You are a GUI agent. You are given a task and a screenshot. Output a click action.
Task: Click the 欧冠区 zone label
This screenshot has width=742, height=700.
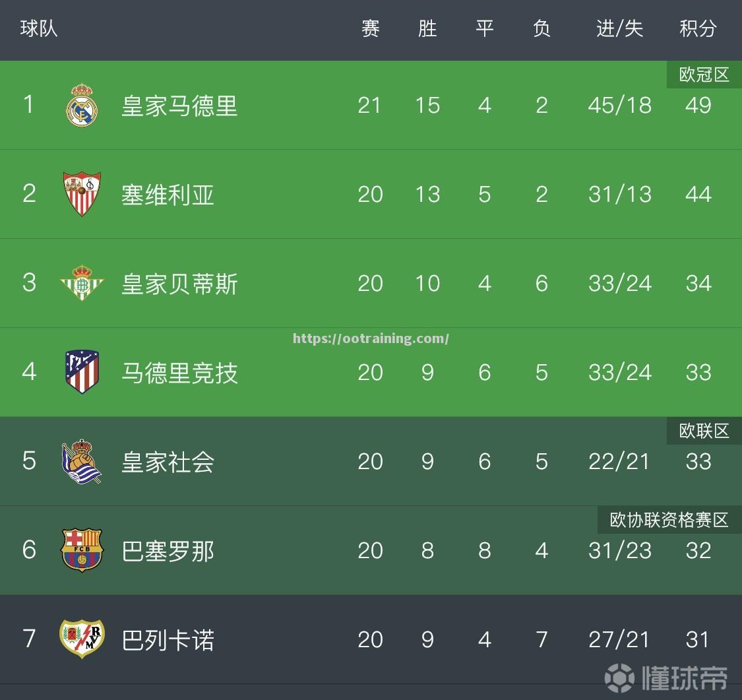pos(703,75)
